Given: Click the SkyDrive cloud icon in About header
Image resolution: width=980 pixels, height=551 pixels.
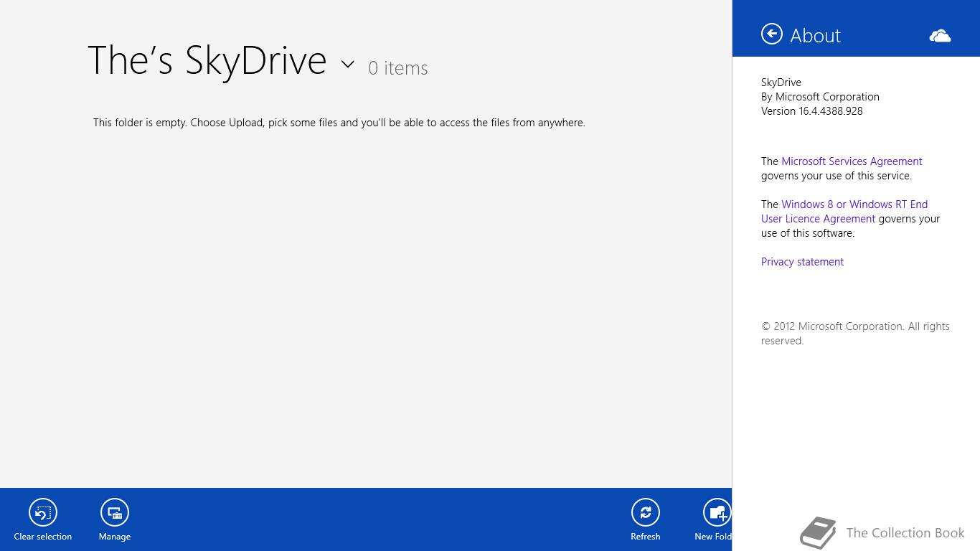Looking at the screenshot, I should (940, 36).
